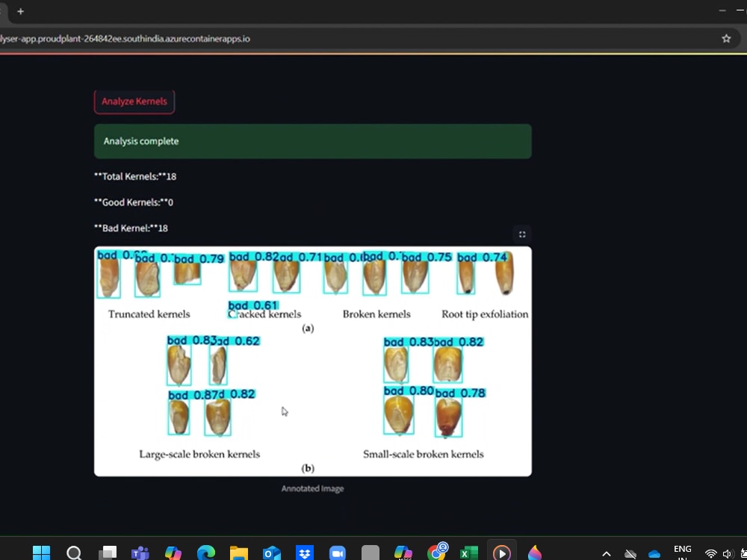The image size is (747, 560).
Task: Click the 'bad 0.80' detection label
Action: pos(409,391)
